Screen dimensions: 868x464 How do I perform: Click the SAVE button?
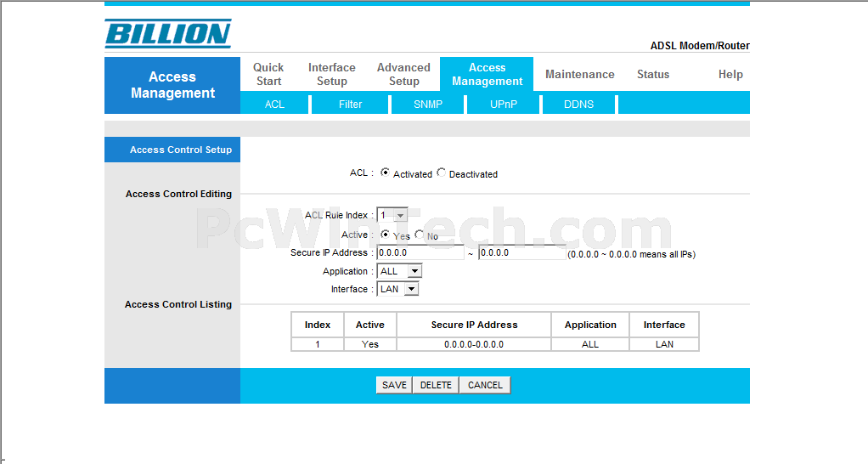394,385
